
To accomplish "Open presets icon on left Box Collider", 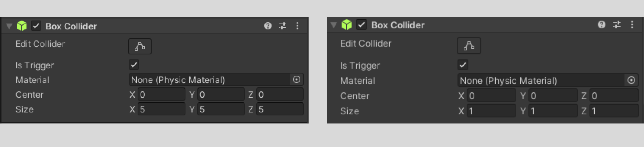I will coord(283,26).
